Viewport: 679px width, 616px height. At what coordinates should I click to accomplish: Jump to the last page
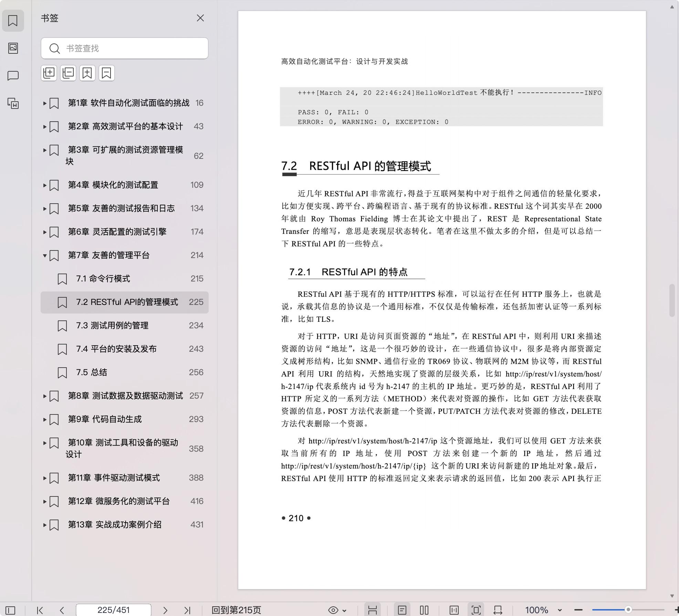(x=187, y=610)
